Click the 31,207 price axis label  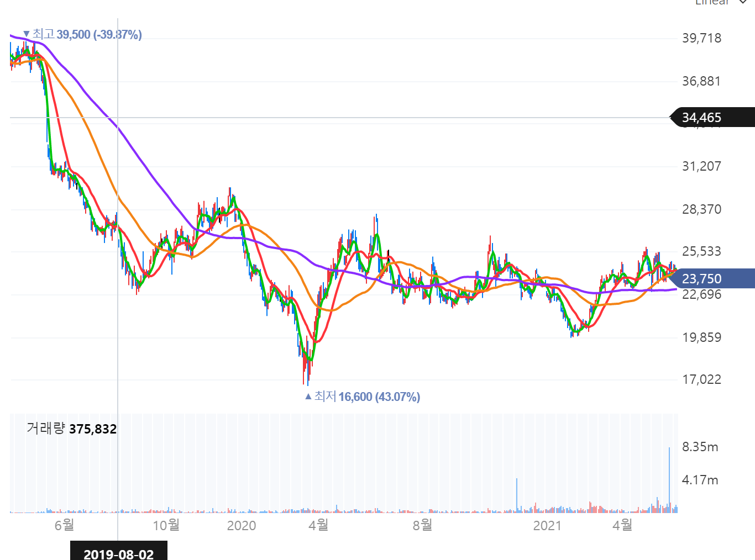point(701,166)
